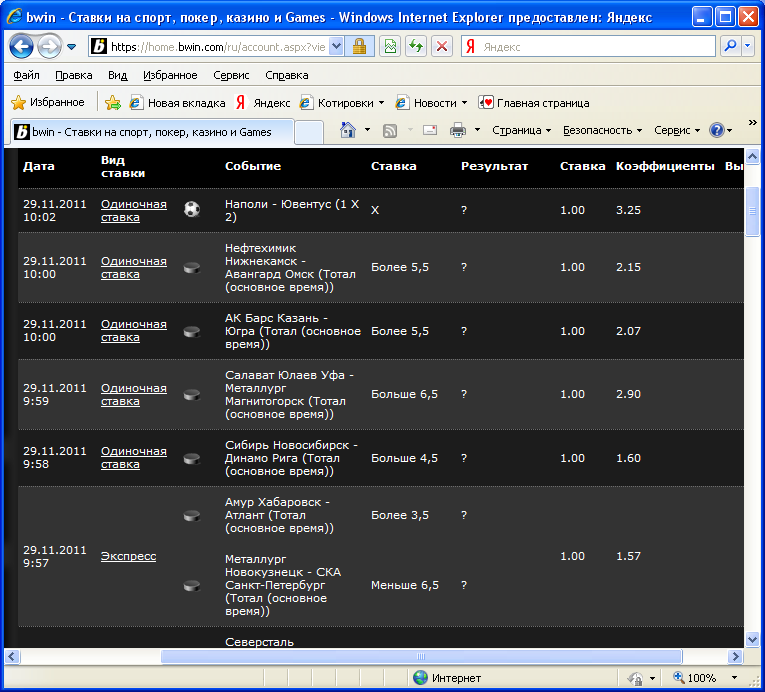765x692 pixels.
Task: Stop loading with red X icon
Action: 442,47
